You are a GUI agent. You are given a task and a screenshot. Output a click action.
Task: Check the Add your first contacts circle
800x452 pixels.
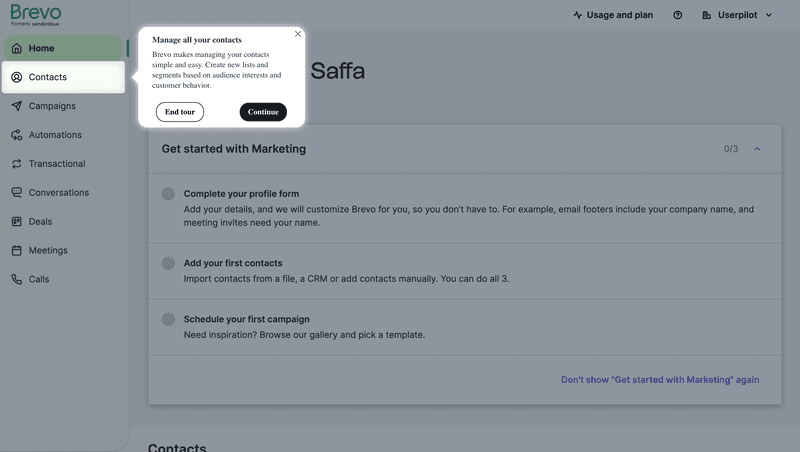click(x=168, y=263)
